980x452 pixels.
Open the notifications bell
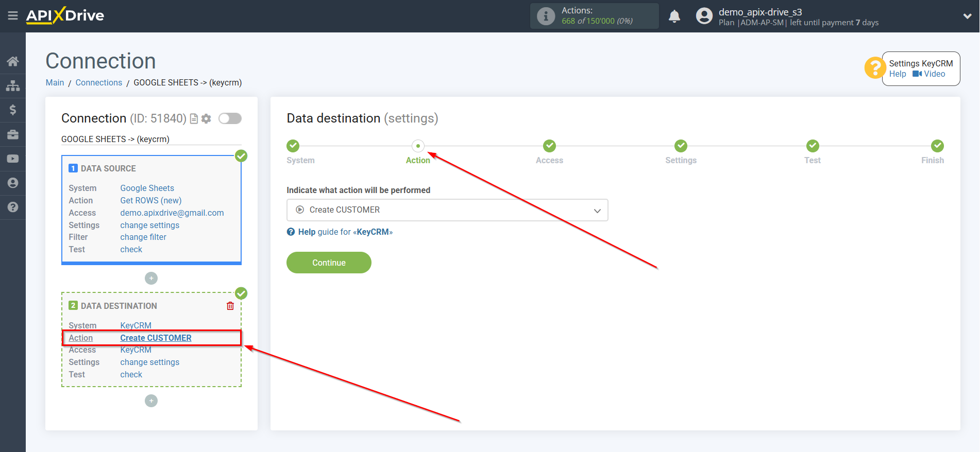(x=674, y=16)
